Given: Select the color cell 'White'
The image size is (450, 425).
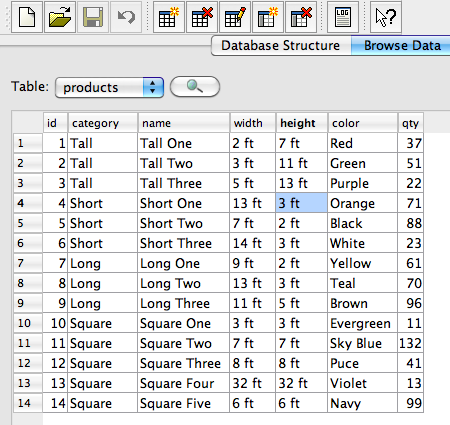Looking at the screenshot, I should (x=363, y=243).
